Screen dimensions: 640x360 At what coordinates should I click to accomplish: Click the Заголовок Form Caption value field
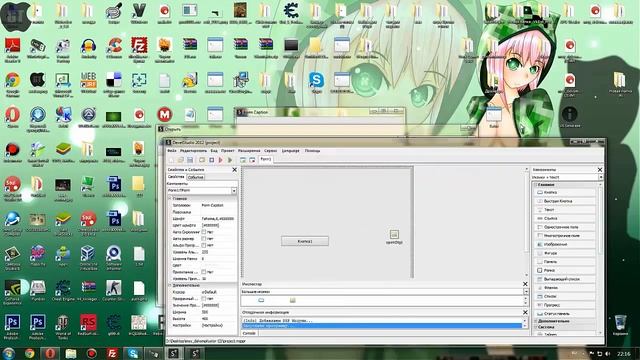(219, 205)
